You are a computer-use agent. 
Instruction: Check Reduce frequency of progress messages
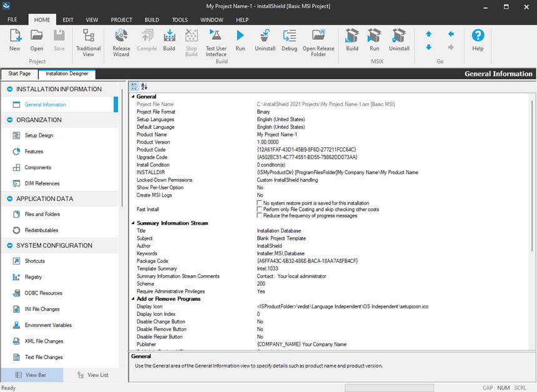click(259, 215)
